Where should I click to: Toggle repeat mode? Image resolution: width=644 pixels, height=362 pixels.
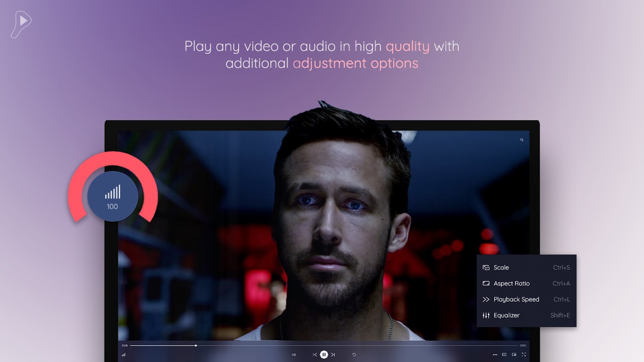pos(354,354)
